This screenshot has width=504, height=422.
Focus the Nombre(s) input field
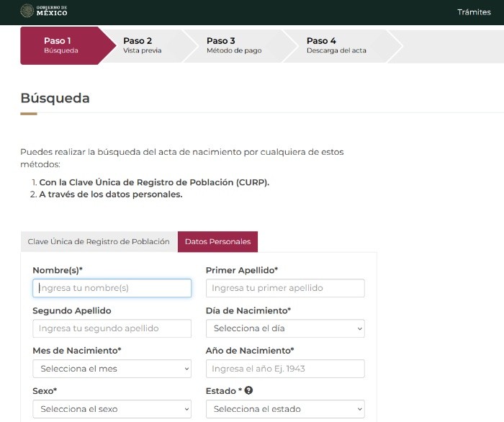(x=112, y=288)
